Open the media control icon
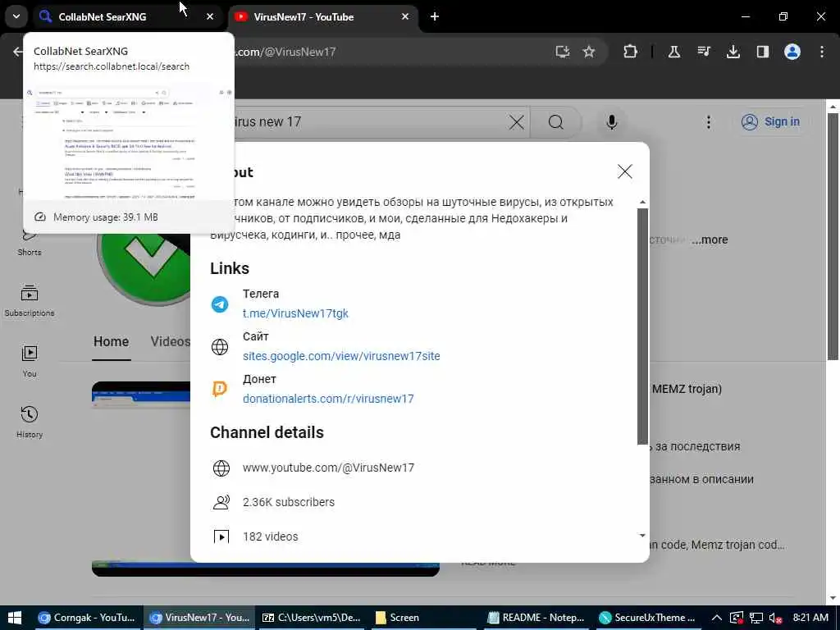 click(x=703, y=52)
